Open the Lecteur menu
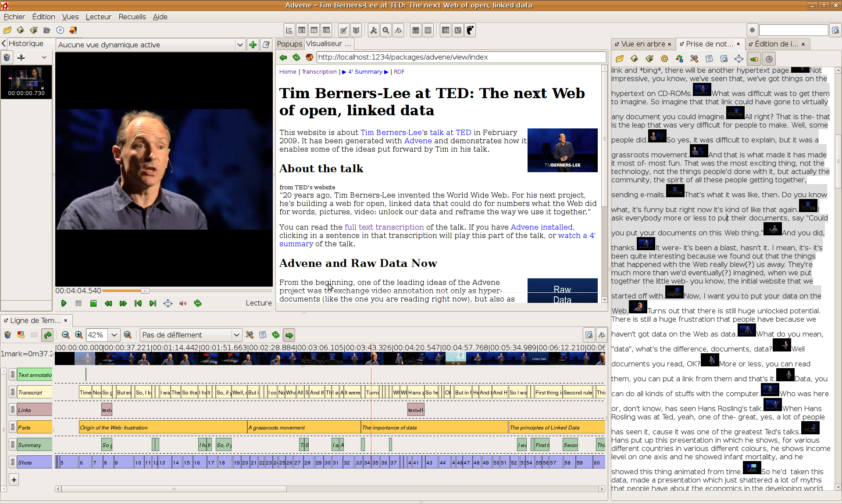Screen dimensions: 842x504 [98, 17]
